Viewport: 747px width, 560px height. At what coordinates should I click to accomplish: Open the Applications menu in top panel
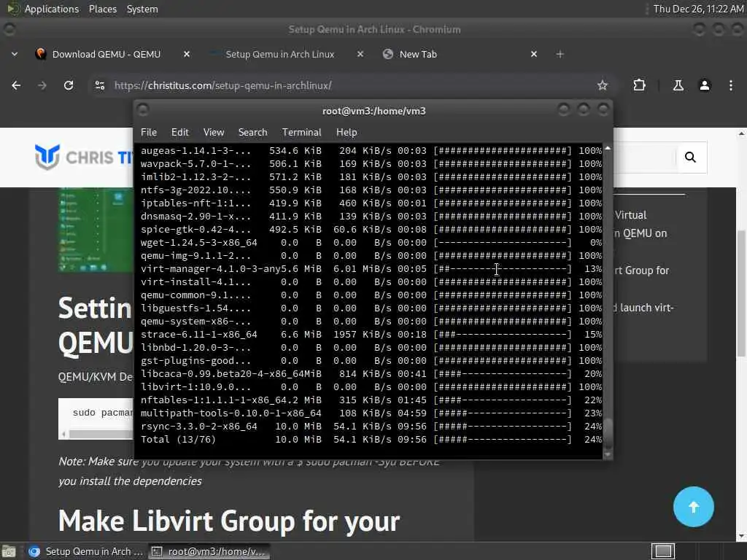[52, 9]
